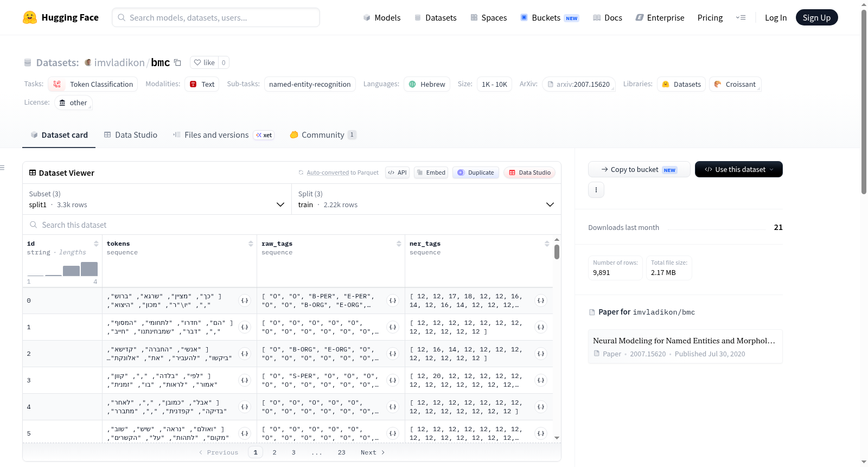Expand JSON for row 2 raw_tags
The height and width of the screenshot is (467, 868).
(393, 354)
